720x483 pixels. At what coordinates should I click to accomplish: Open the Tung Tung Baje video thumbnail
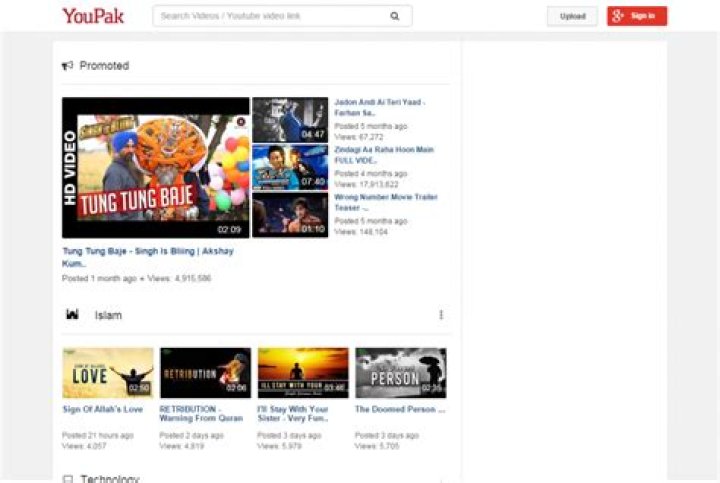[156, 168]
